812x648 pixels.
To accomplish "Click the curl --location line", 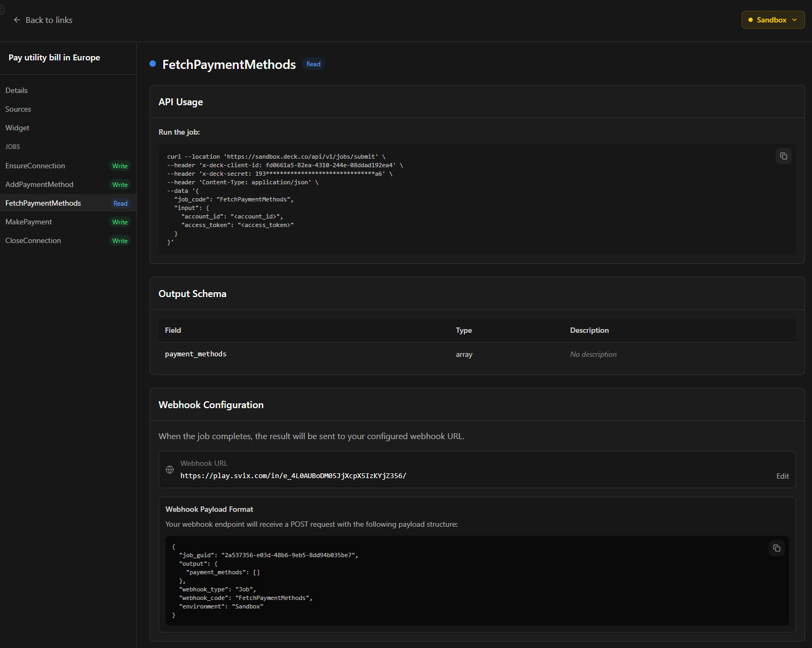I will (x=276, y=157).
